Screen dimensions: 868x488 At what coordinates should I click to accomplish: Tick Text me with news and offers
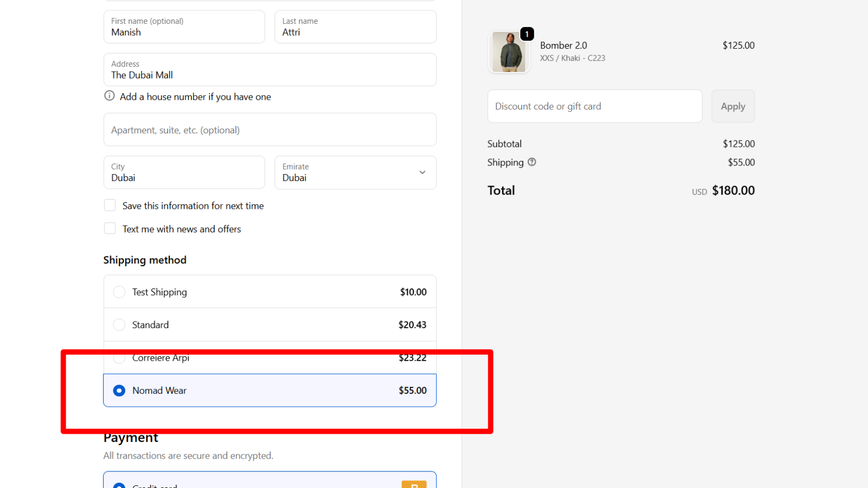click(x=110, y=229)
